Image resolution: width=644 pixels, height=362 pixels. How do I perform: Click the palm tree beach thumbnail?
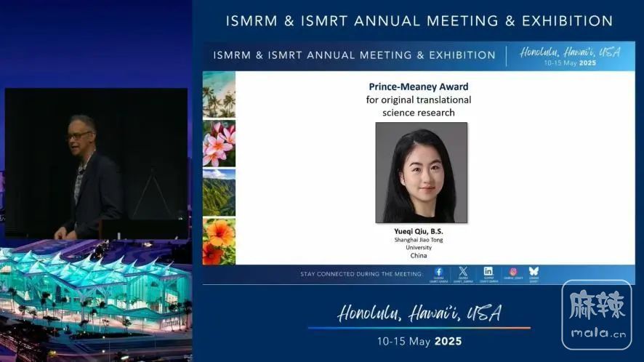[219, 95]
